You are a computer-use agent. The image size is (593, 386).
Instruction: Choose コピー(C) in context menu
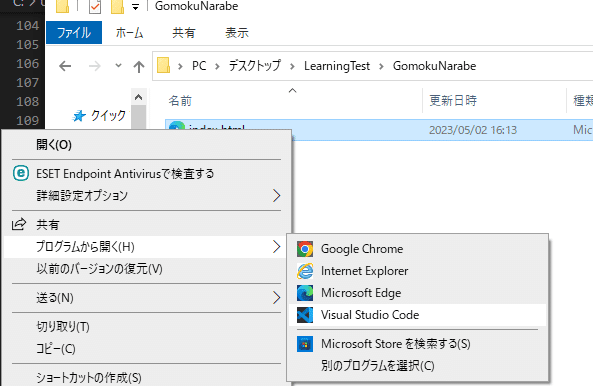pos(144,349)
